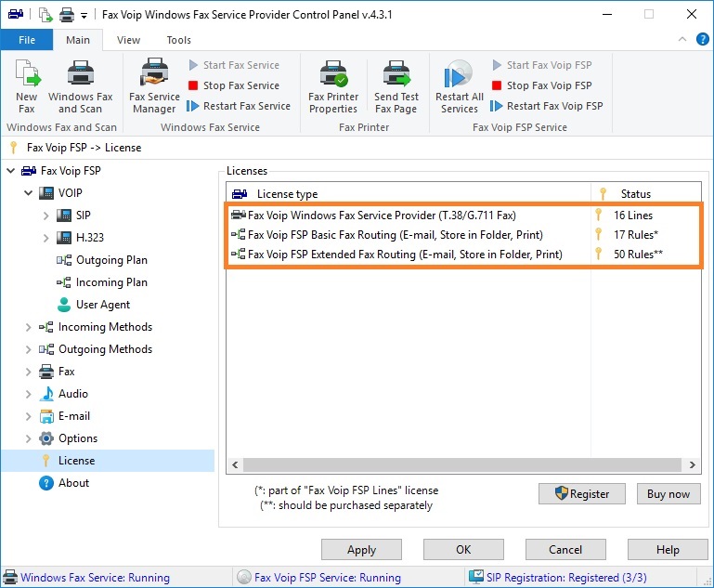Viewport: 714px width, 588px height.
Task: Click Restart Fax Voip FSP
Action: (547, 106)
